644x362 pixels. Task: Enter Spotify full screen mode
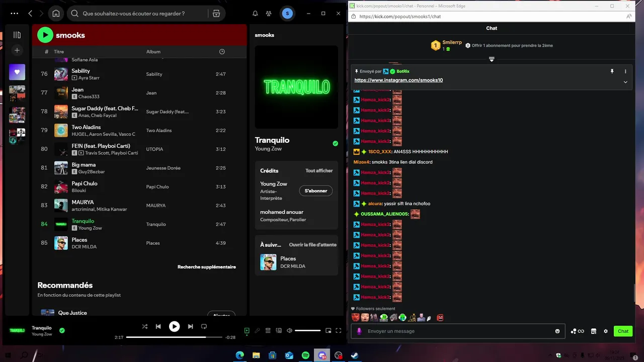tap(339, 330)
